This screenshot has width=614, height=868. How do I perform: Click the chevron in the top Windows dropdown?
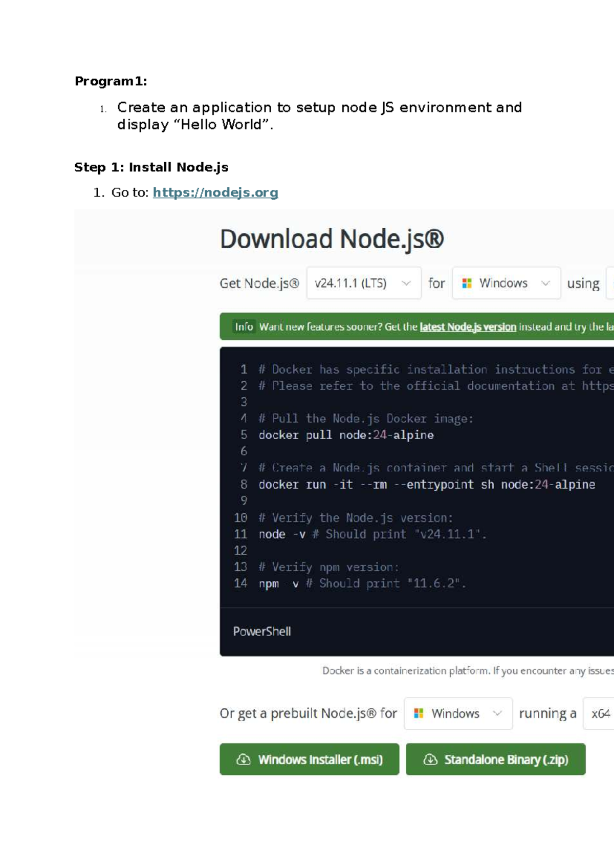[545, 283]
